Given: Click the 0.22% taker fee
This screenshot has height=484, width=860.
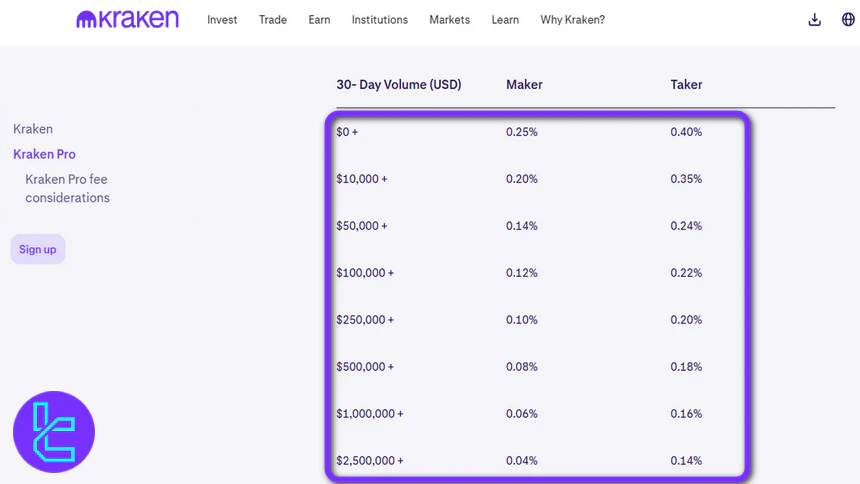Looking at the screenshot, I should coord(686,273).
